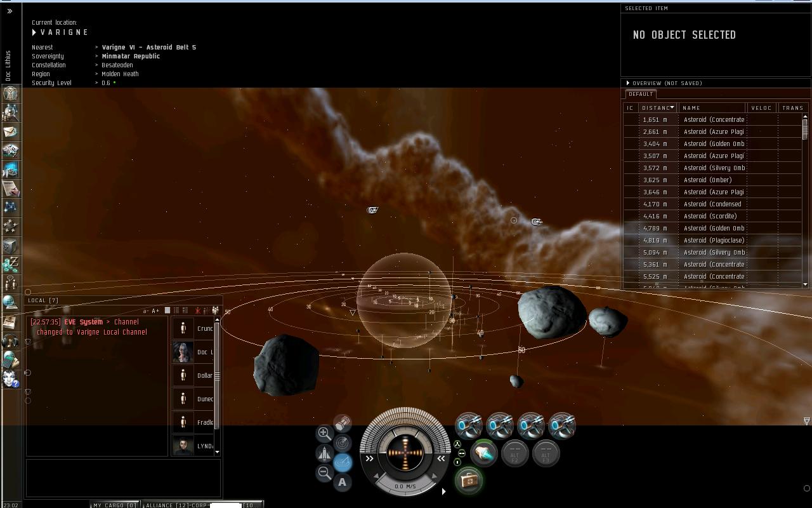Open the radar scanner button on HUD

(x=343, y=443)
